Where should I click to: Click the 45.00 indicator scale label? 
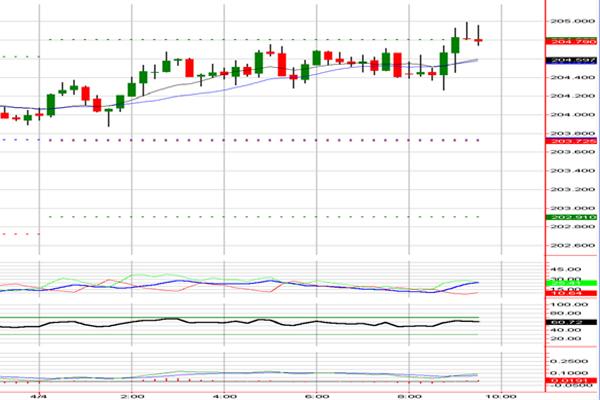point(565,269)
